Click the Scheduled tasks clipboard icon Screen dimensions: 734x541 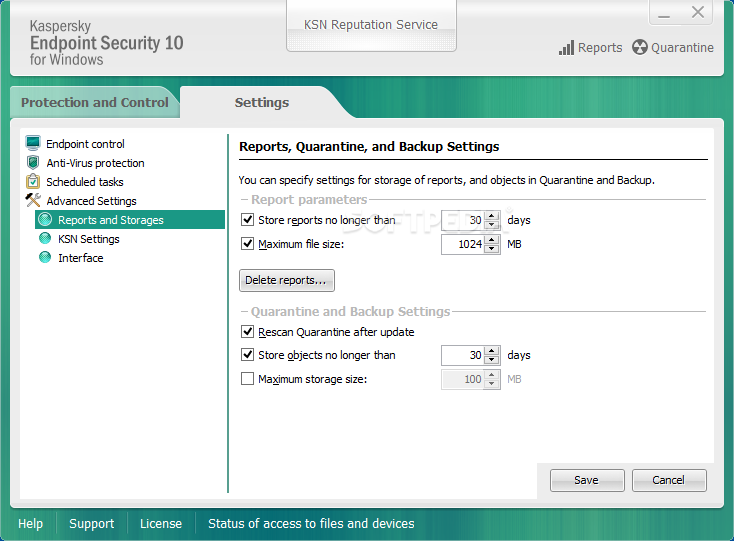33,181
